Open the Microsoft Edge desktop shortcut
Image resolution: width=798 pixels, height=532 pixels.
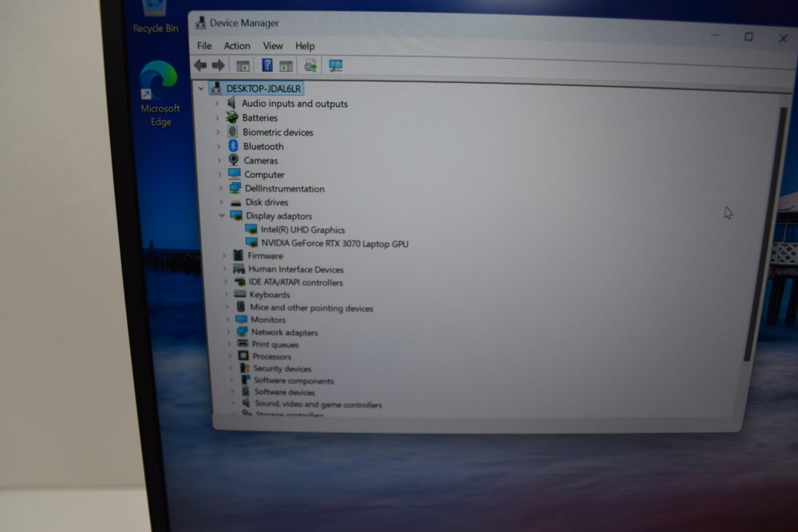tap(160, 93)
